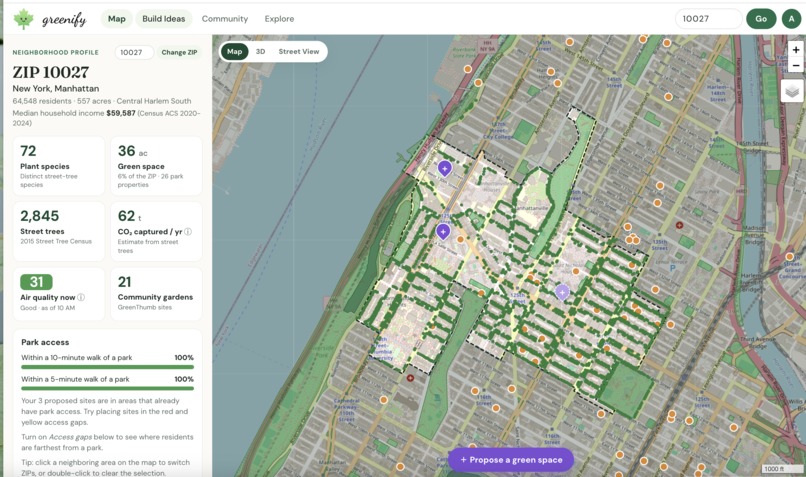This screenshot has width=806, height=477.
Task: Focus the neighborhood profile ZIP input
Action: (x=134, y=52)
